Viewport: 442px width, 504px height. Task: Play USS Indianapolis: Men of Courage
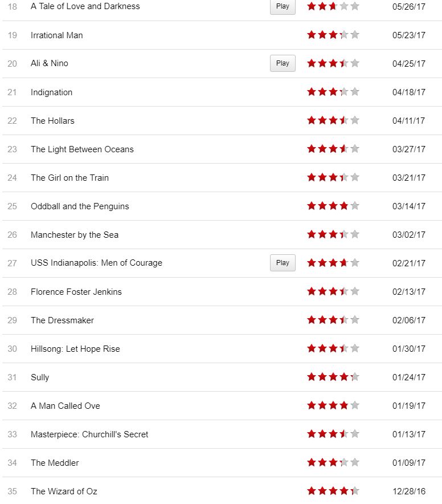point(283,263)
